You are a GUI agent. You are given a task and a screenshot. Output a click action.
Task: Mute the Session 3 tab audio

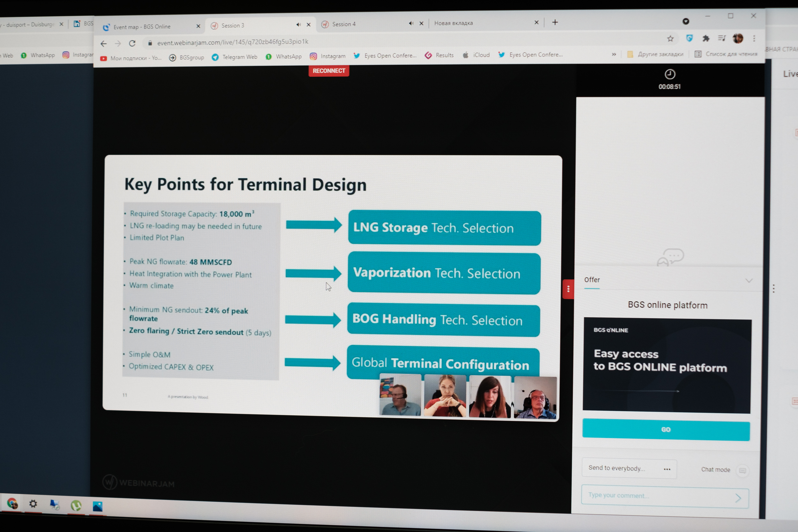coord(298,25)
